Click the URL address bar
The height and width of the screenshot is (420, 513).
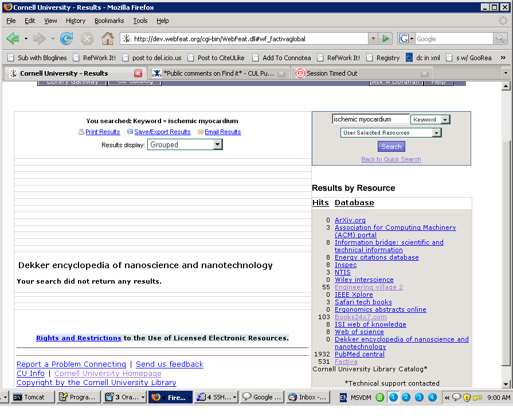[x=244, y=38]
